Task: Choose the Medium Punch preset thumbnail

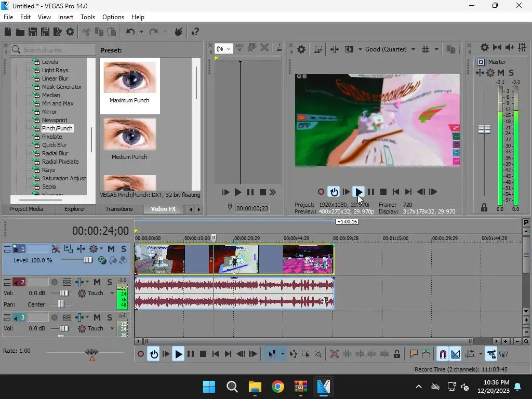Action: pos(129,135)
